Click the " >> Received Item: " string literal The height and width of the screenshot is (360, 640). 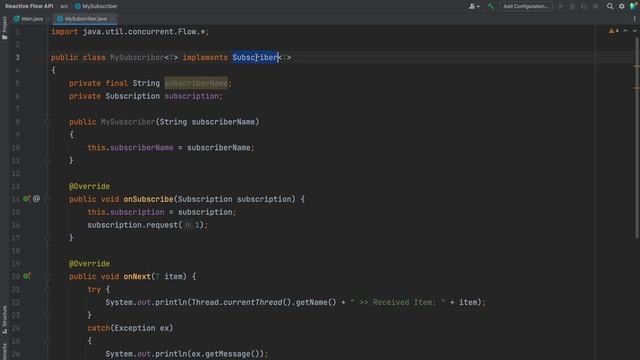point(398,302)
